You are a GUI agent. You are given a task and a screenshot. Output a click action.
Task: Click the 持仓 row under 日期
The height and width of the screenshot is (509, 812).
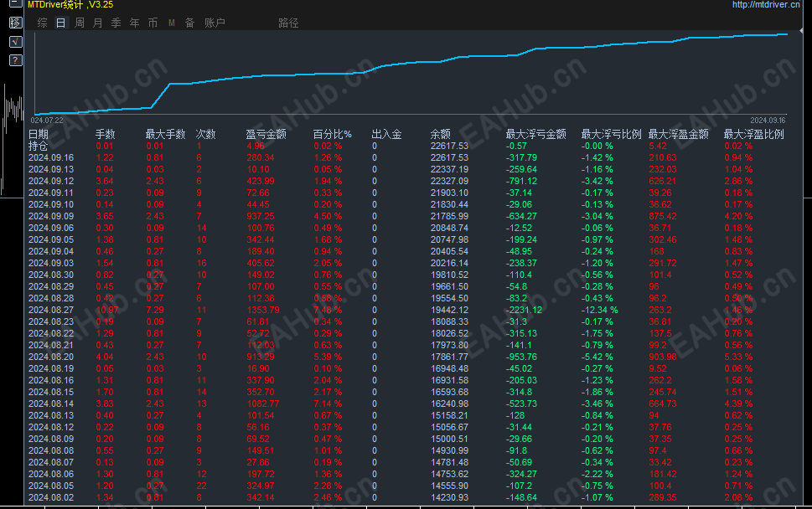(38, 146)
